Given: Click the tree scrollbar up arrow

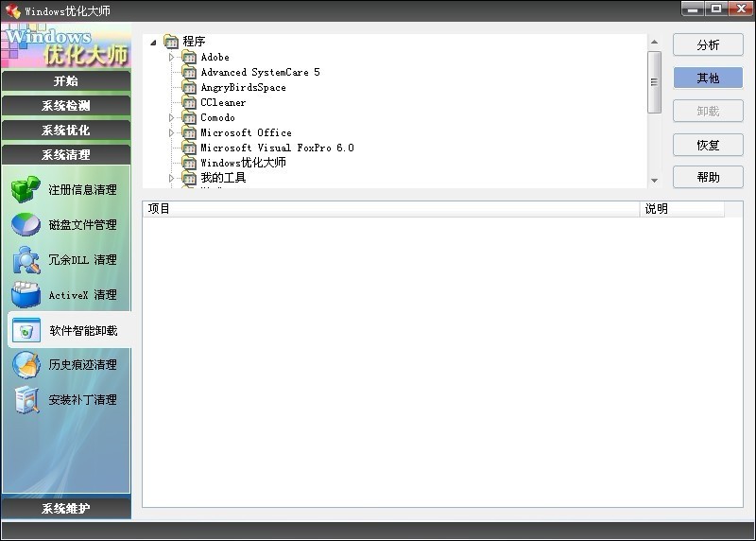Looking at the screenshot, I should coord(654,42).
